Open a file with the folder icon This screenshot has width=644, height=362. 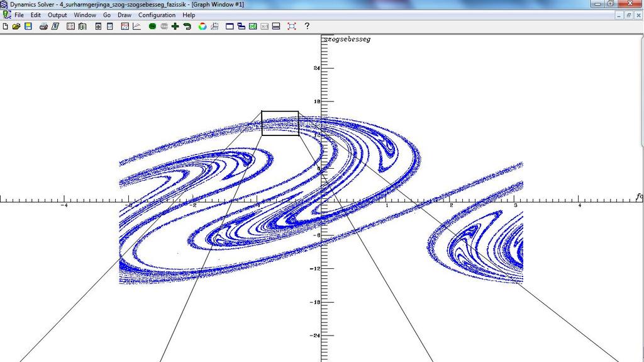click(16, 26)
